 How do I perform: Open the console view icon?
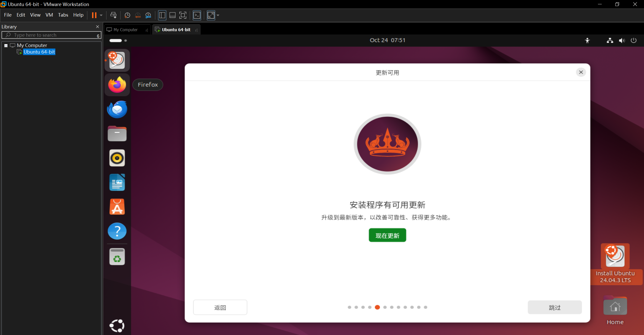click(197, 15)
